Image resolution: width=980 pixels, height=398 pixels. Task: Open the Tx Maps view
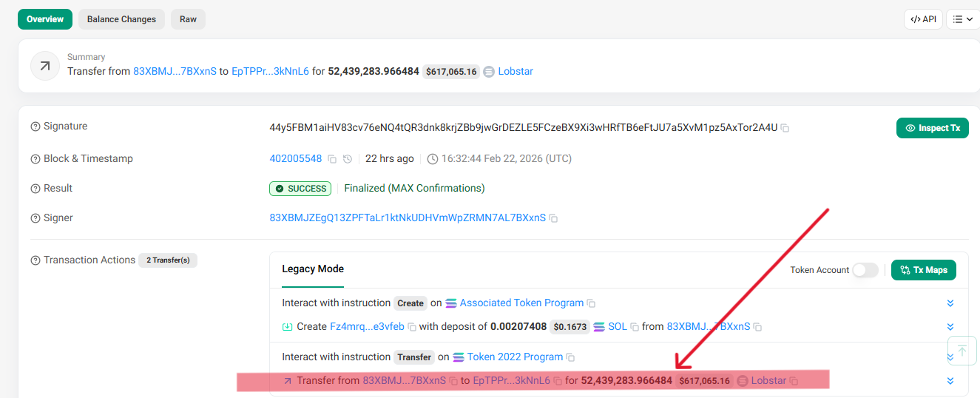click(924, 270)
